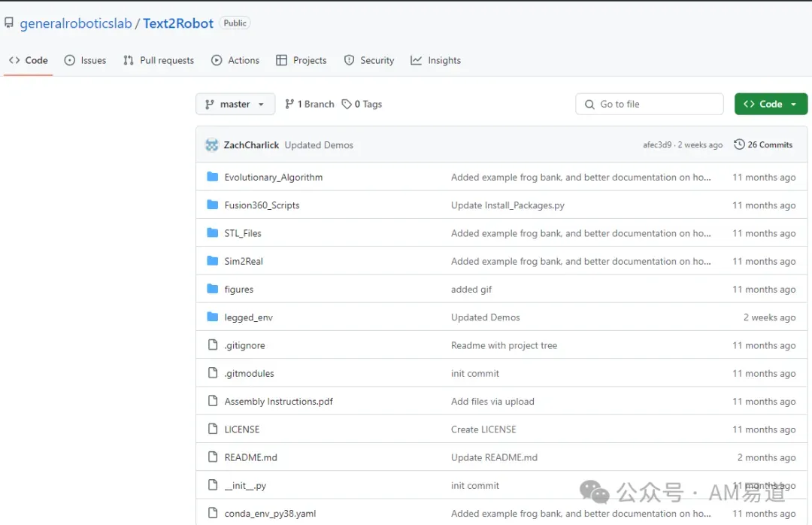812x525 pixels.
Task: Go to the Actions tab
Action: (x=235, y=61)
